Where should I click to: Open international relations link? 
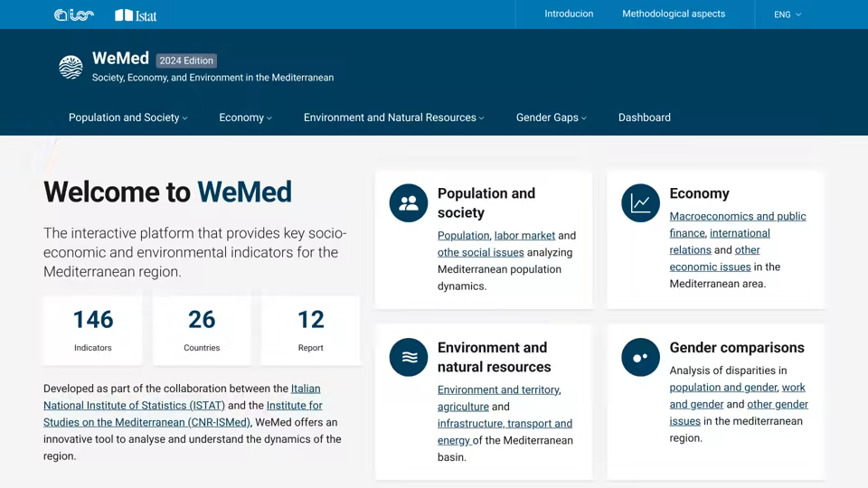click(x=720, y=242)
